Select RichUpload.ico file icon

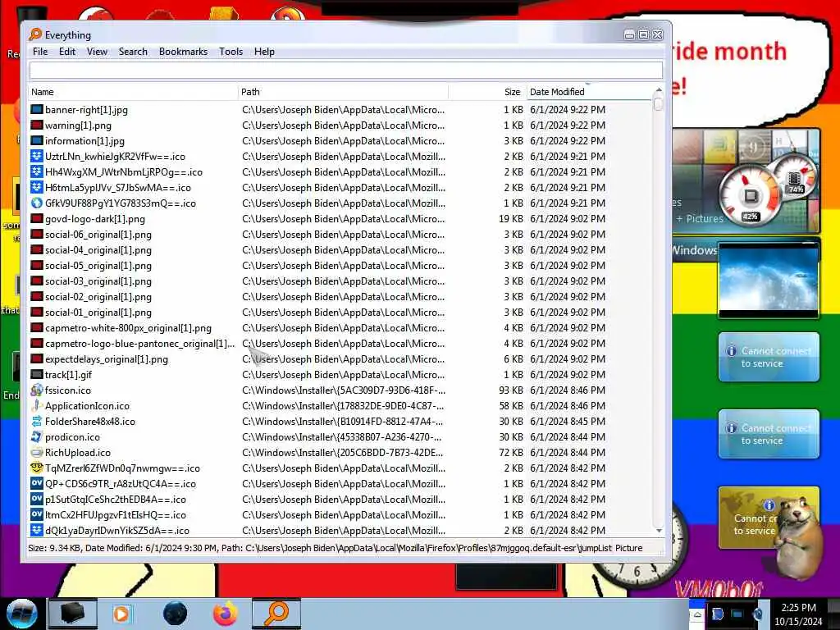[36, 452]
